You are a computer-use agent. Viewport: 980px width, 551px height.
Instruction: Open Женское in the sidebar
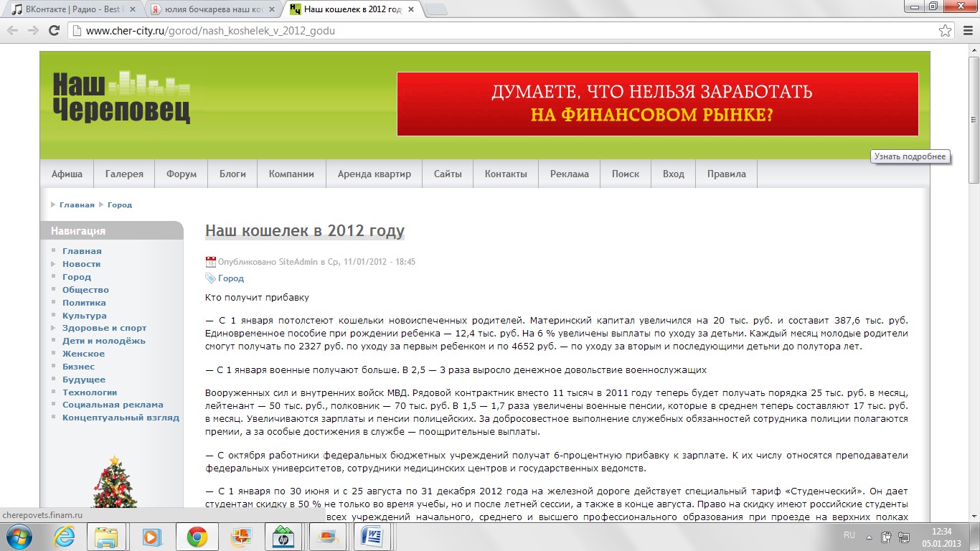pyautogui.click(x=83, y=354)
